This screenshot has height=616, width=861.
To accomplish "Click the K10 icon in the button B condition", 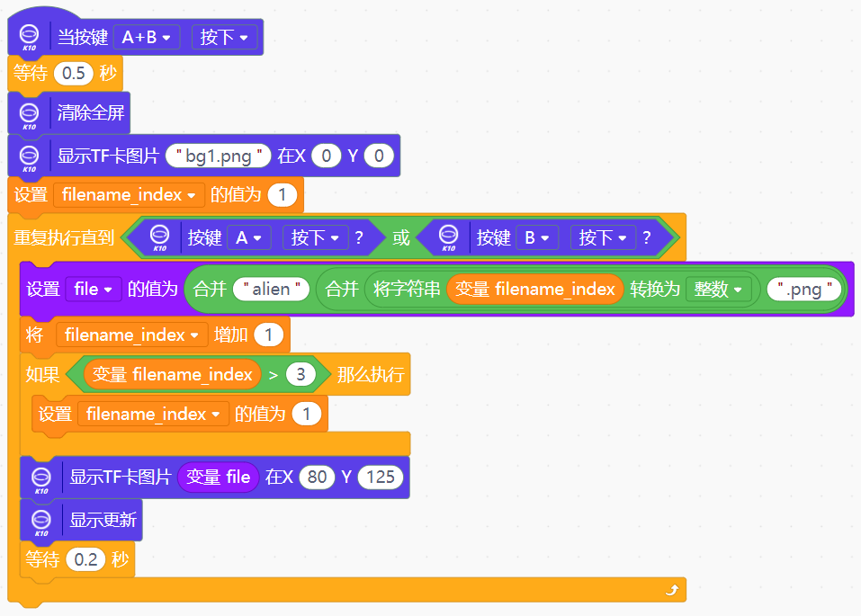I will click(449, 237).
